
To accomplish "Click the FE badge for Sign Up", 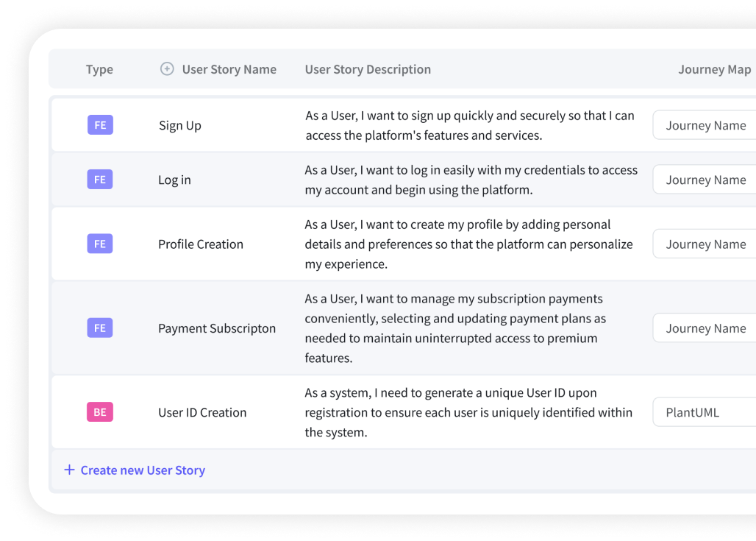I will (100, 125).
